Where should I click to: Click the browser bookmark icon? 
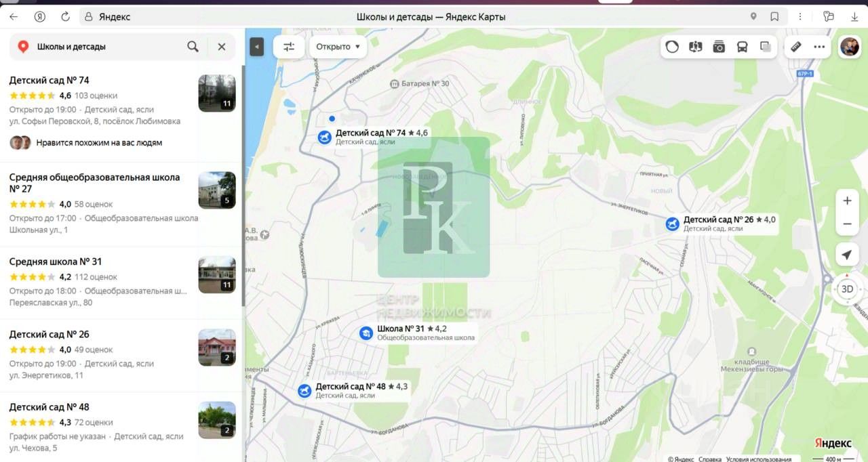pos(774,16)
